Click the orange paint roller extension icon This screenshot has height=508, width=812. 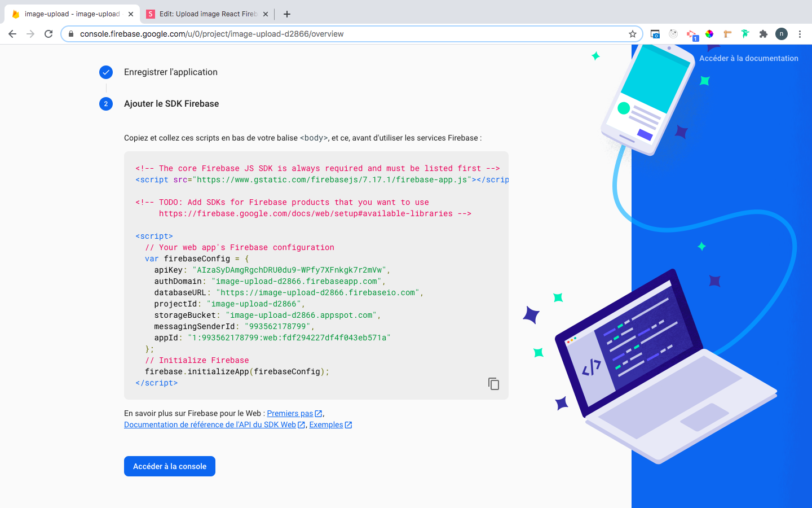pos(727,34)
